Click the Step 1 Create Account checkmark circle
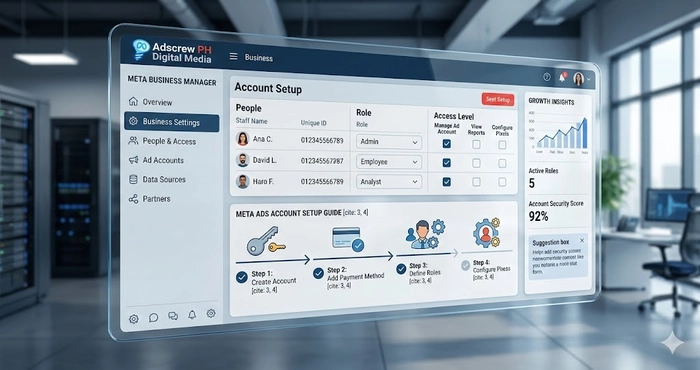This screenshot has height=370, width=700. (x=242, y=277)
